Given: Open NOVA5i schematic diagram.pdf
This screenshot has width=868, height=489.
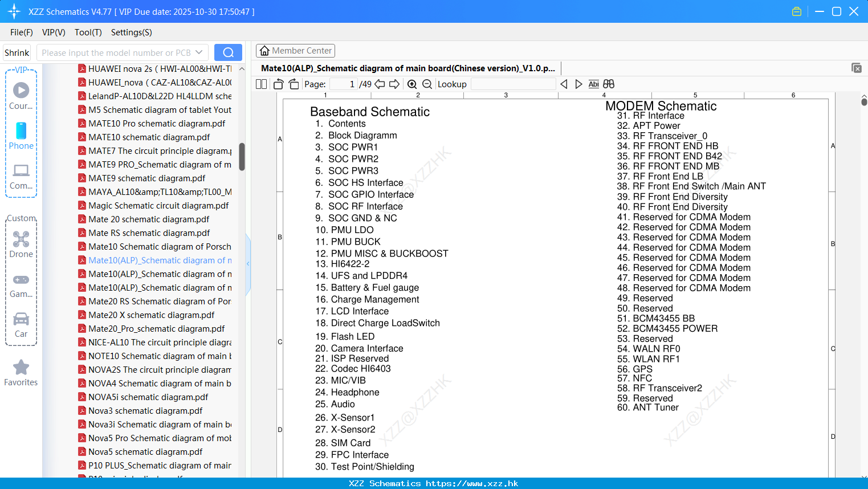Looking at the screenshot, I should point(143,397).
